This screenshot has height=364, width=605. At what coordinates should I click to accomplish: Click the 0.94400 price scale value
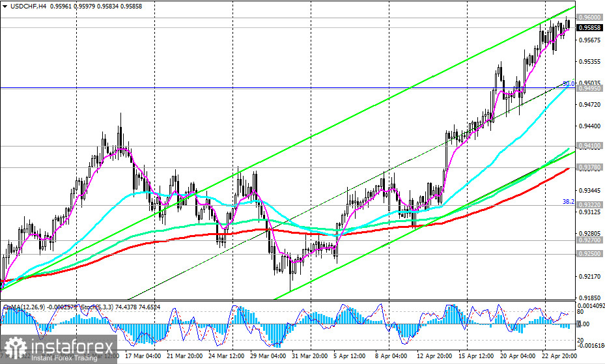(x=590, y=126)
